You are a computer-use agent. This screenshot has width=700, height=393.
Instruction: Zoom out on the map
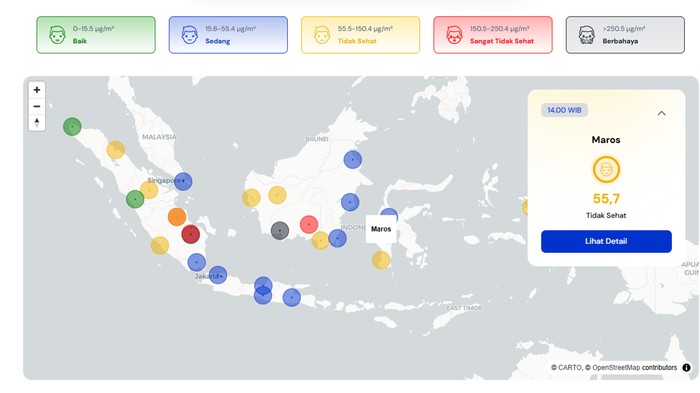(x=37, y=106)
